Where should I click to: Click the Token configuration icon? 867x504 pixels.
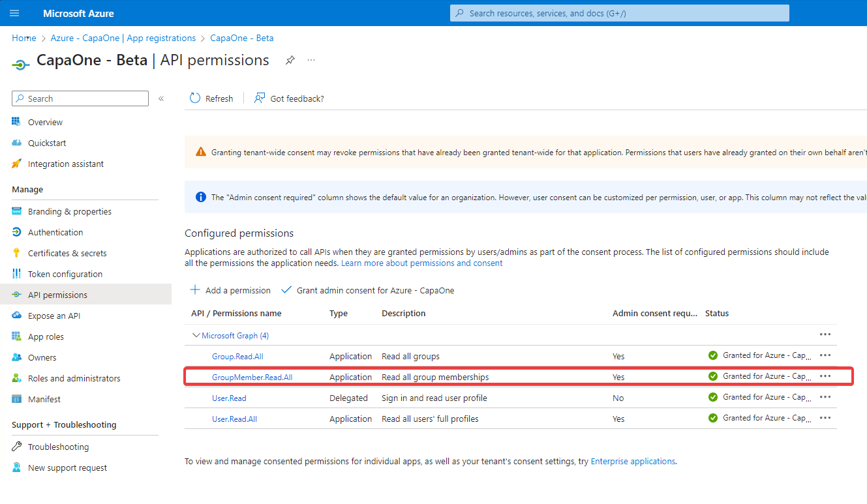pyautogui.click(x=16, y=274)
